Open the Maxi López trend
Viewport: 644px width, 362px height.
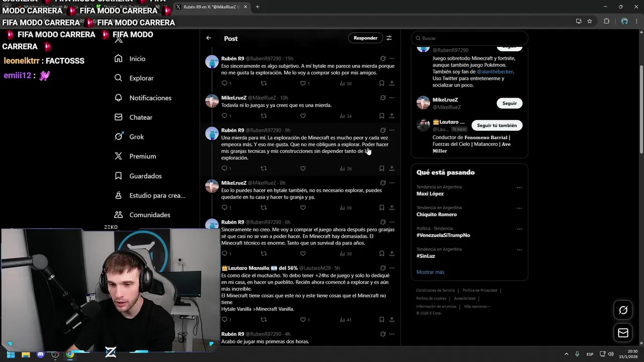click(x=430, y=194)
